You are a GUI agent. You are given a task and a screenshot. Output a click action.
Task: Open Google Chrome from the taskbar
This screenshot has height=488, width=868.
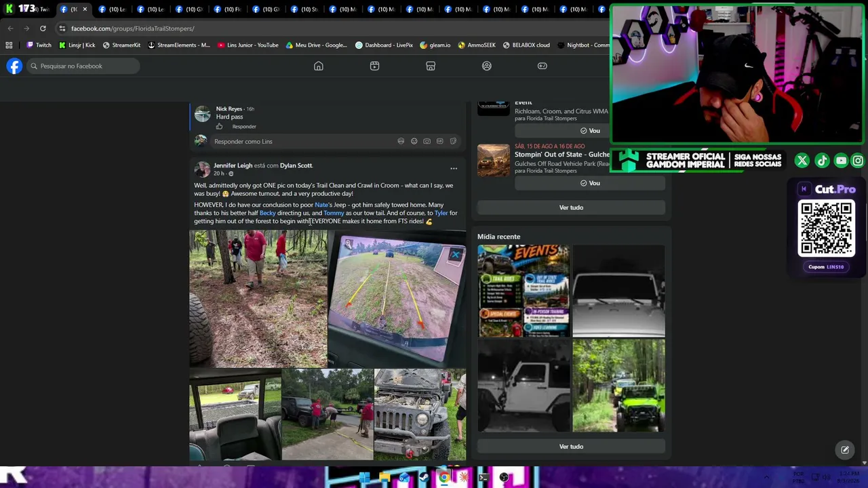[x=443, y=478]
